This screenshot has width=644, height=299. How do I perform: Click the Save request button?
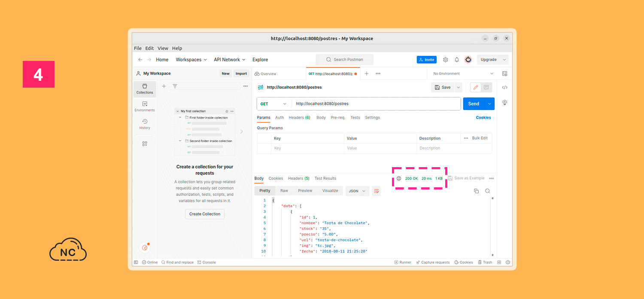click(x=443, y=87)
